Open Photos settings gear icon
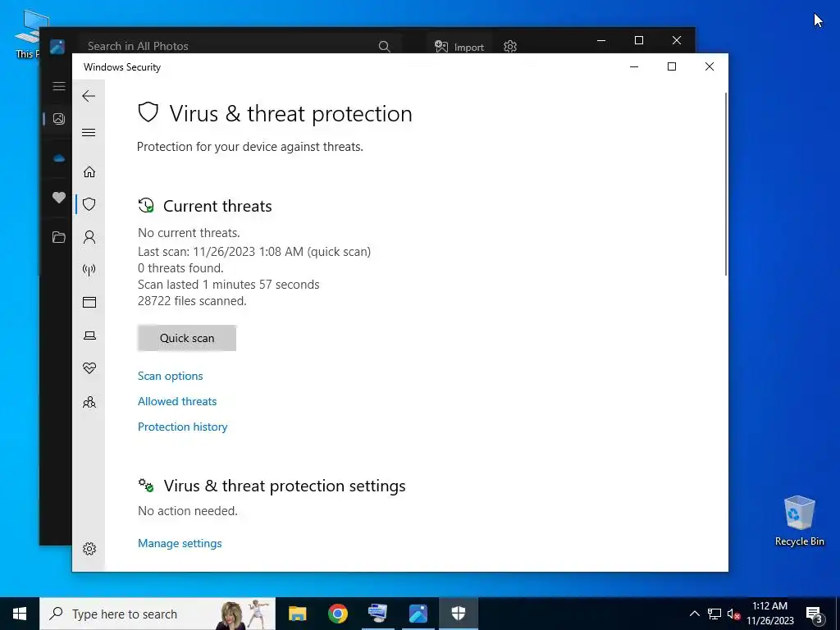Image resolution: width=840 pixels, height=630 pixels. click(510, 47)
